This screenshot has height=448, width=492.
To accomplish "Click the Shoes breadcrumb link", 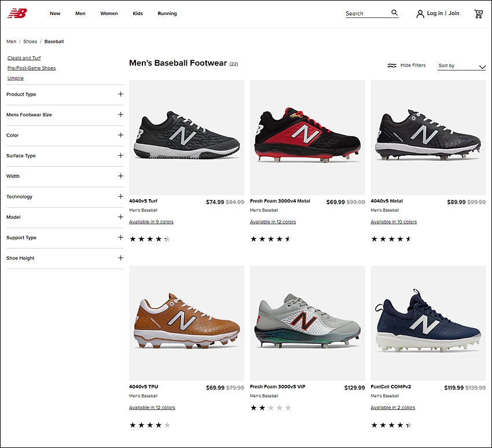I will [x=30, y=42].
